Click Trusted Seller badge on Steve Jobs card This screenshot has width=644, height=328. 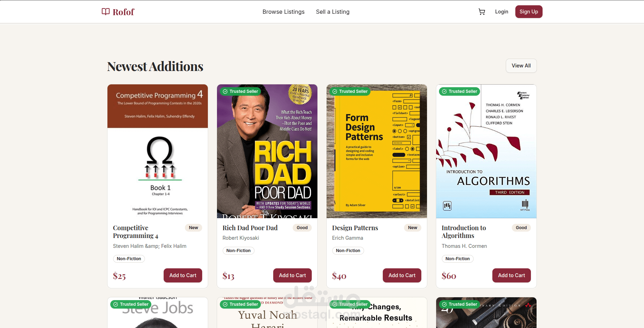coord(131,304)
